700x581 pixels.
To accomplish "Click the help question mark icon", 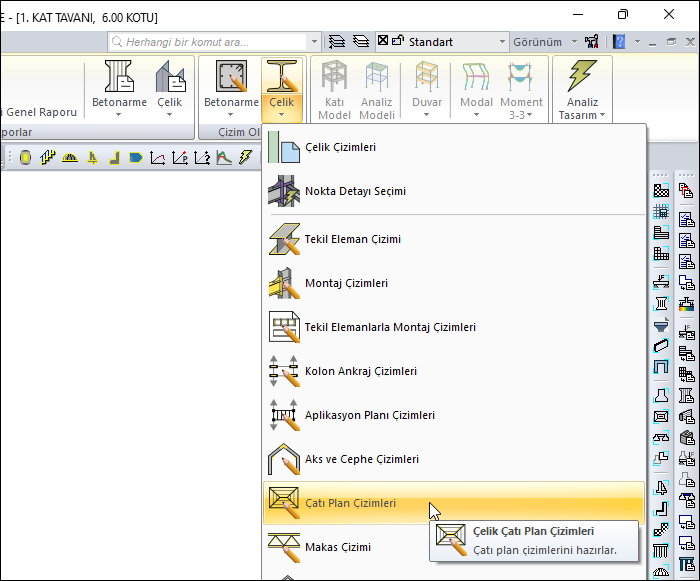I will pyautogui.click(x=619, y=42).
